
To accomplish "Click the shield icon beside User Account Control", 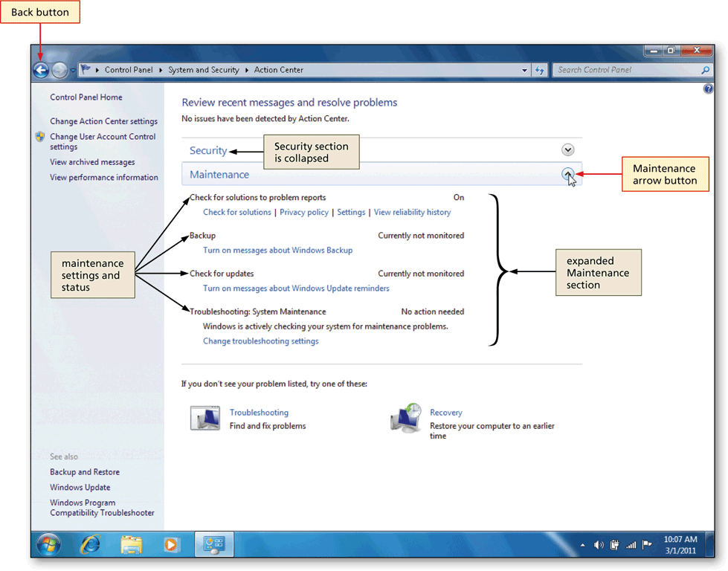I will coord(40,137).
